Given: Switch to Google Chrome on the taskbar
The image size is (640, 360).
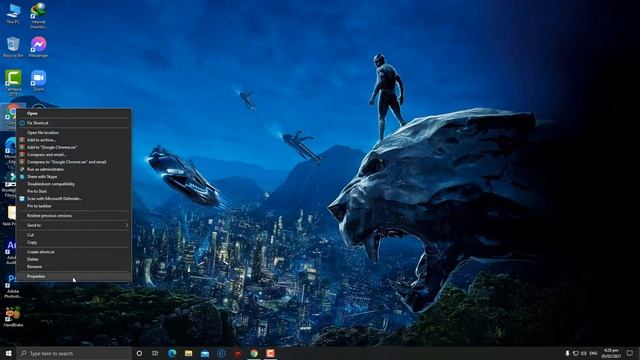Looking at the screenshot, I should click(254, 353).
